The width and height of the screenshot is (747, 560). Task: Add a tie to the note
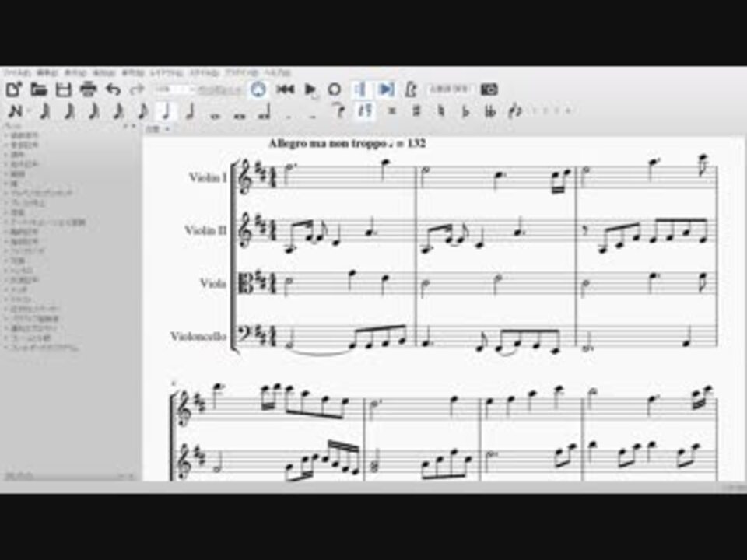click(338, 111)
